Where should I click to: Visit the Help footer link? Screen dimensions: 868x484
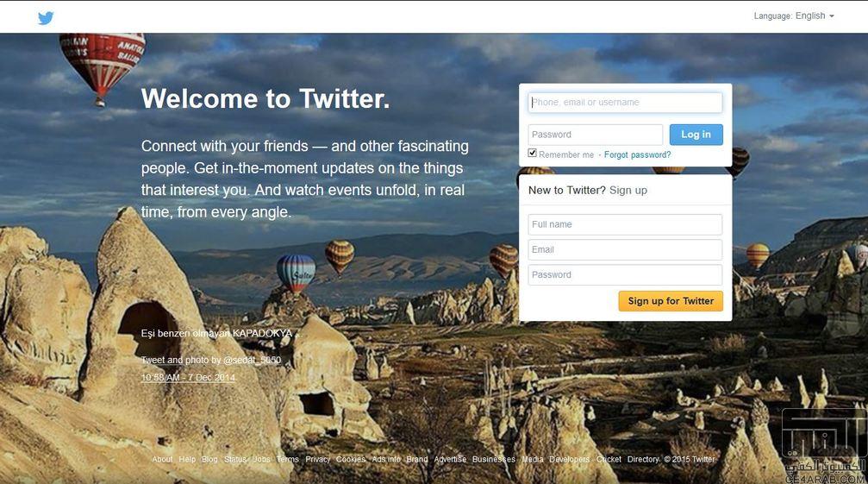tap(187, 459)
